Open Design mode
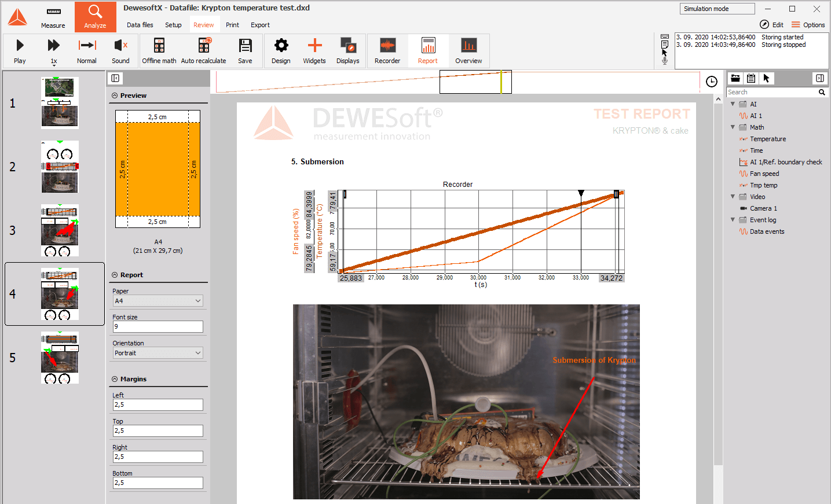 (281, 51)
